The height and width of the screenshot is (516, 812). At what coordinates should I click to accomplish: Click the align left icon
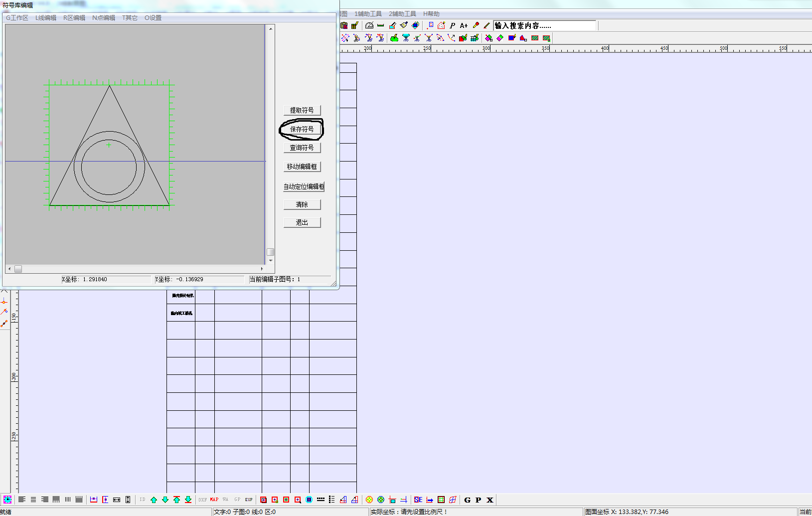point(22,500)
